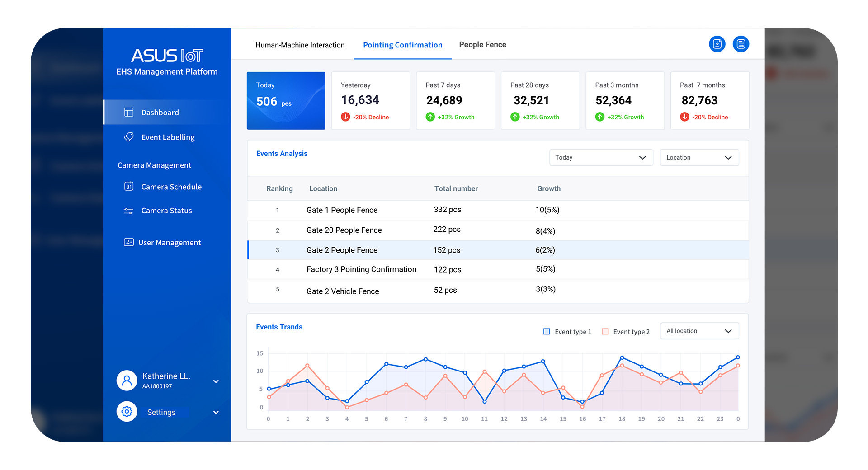Image resolution: width=868 pixels, height=470 pixels.
Task: Open the log document icon button
Action: click(x=741, y=44)
